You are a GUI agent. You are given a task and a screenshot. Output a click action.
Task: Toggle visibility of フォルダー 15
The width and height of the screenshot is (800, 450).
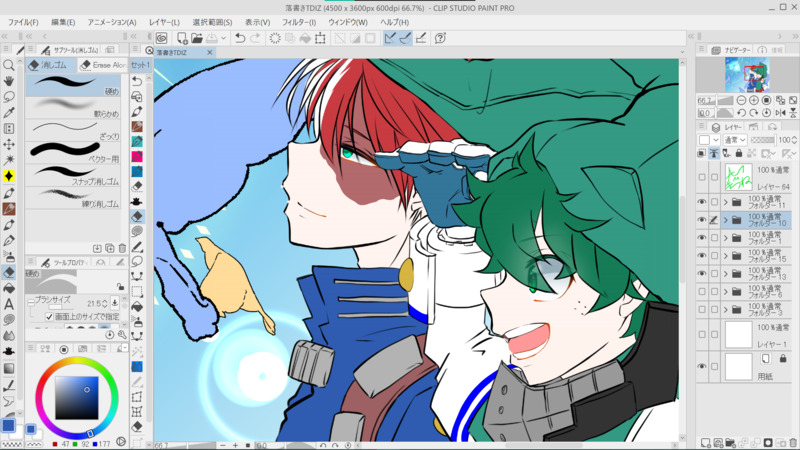(702, 256)
